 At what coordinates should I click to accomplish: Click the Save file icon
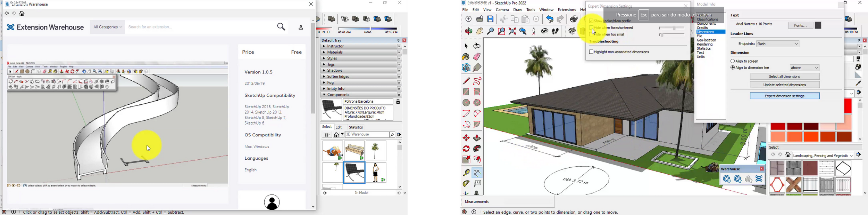tap(491, 19)
